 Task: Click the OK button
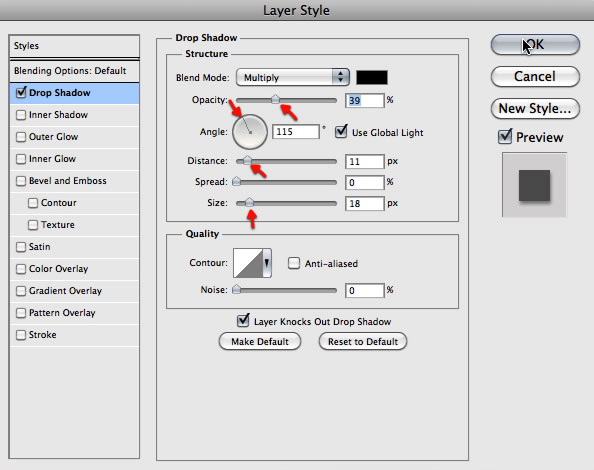pyautogui.click(x=535, y=45)
